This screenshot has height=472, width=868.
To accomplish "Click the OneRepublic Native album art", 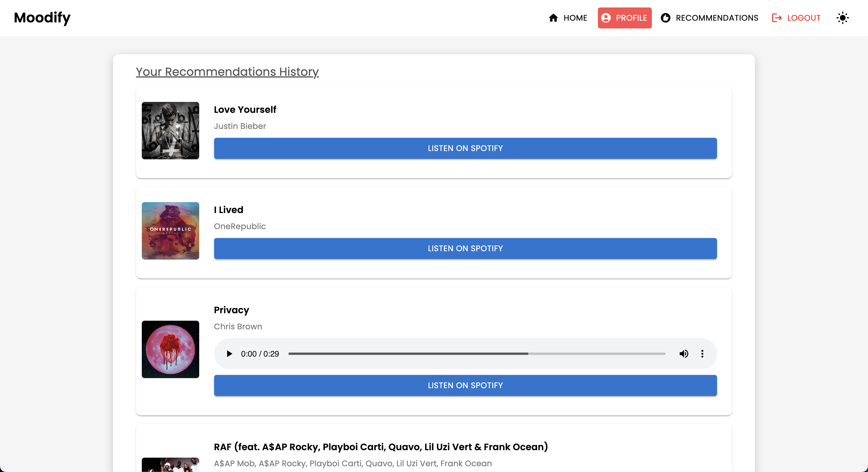I will point(170,231).
